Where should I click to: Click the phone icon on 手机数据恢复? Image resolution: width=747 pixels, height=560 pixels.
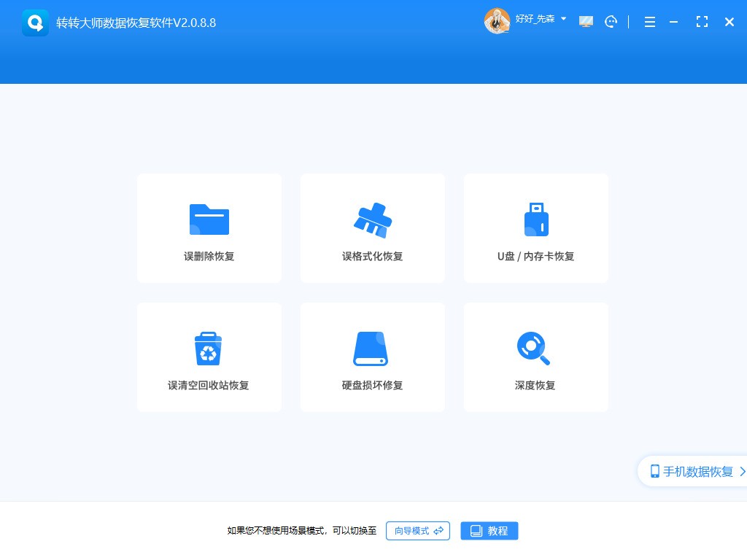click(653, 471)
